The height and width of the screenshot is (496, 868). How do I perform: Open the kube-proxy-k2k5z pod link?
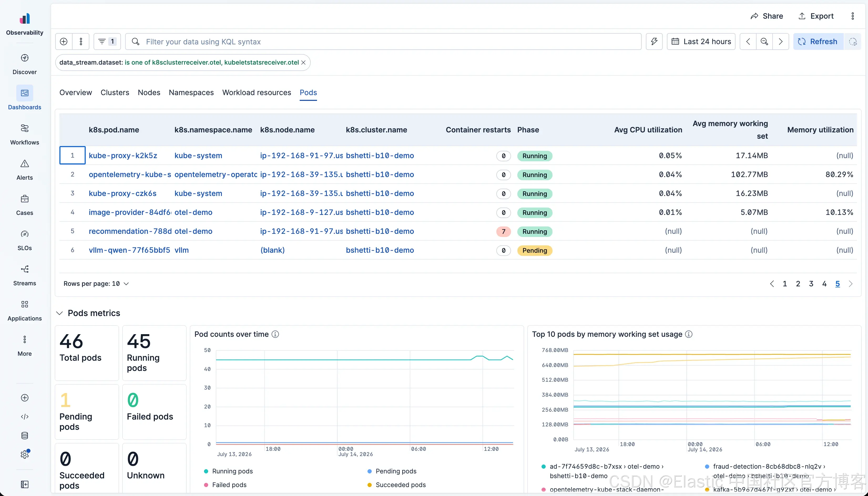click(x=123, y=156)
